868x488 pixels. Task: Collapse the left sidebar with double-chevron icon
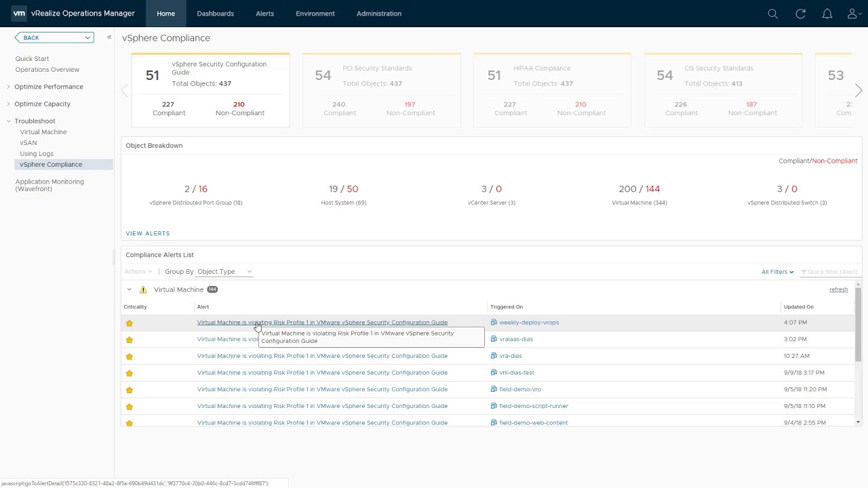[x=109, y=37]
